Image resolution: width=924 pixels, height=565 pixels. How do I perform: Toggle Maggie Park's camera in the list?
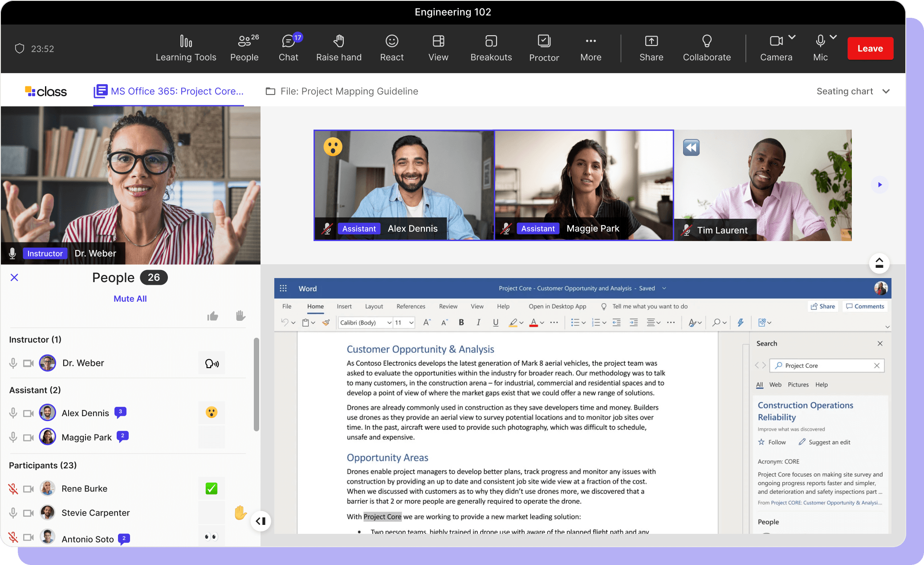[28, 438]
